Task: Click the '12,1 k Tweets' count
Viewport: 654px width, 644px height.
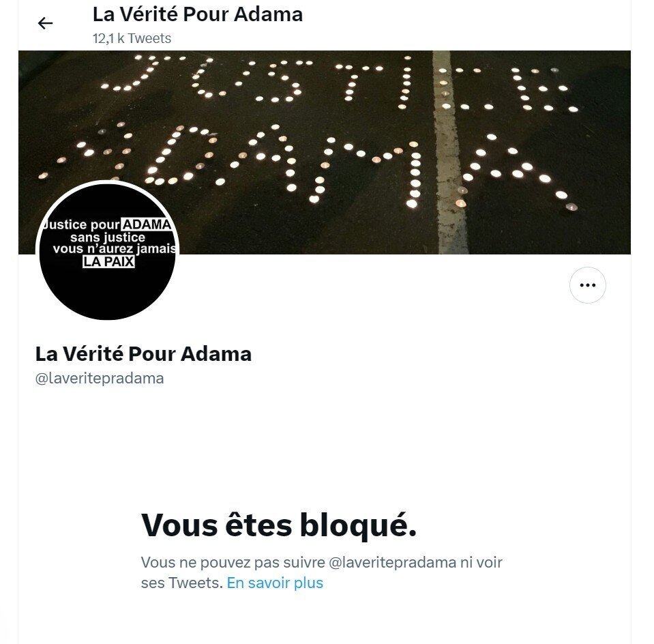Action: [x=132, y=38]
